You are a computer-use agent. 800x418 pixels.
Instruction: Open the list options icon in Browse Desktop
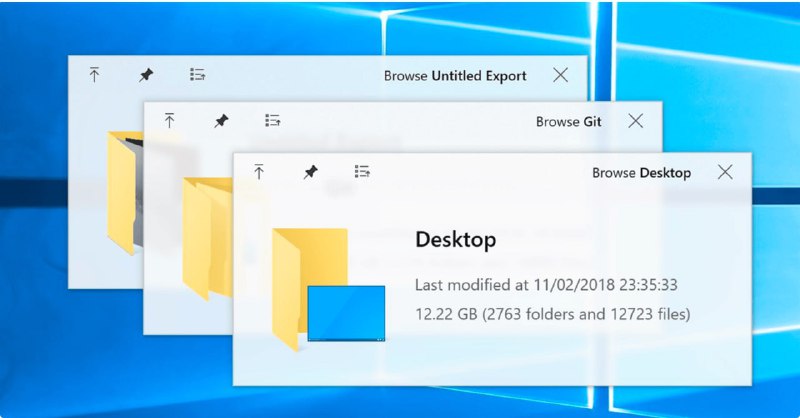[x=363, y=172]
